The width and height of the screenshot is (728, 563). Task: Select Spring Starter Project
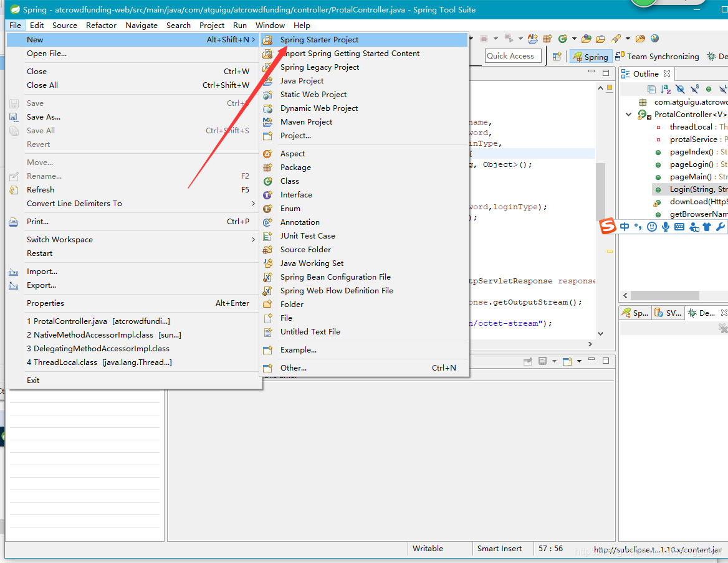363,40
